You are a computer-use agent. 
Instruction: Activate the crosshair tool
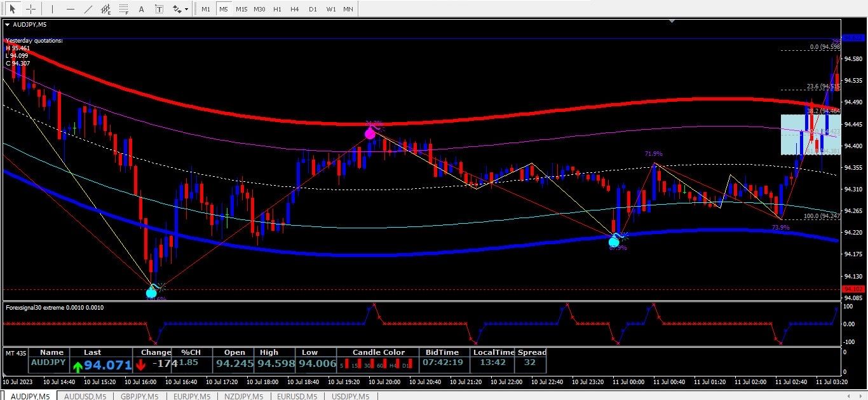tap(31, 9)
